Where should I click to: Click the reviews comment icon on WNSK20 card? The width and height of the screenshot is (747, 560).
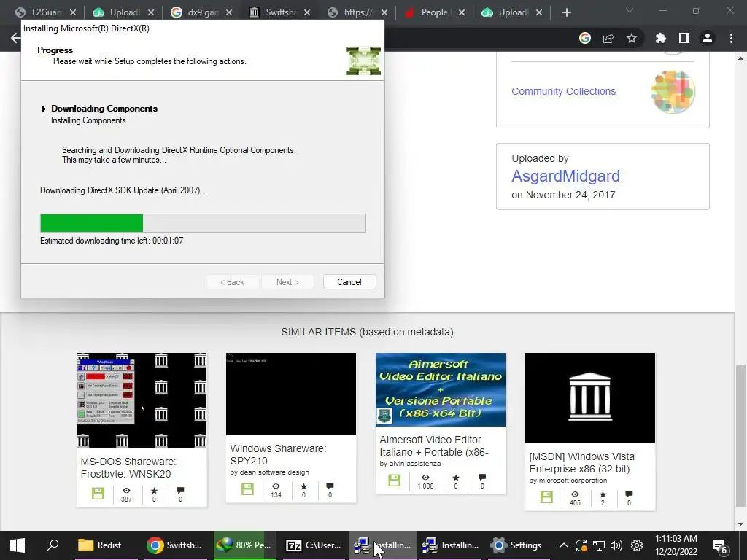[x=180, y=491]
